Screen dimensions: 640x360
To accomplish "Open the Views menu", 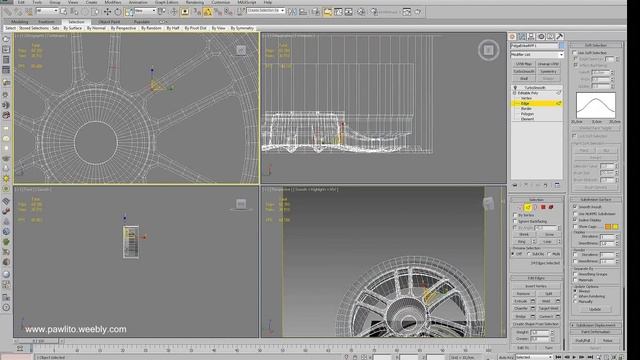I will [73, 2].
